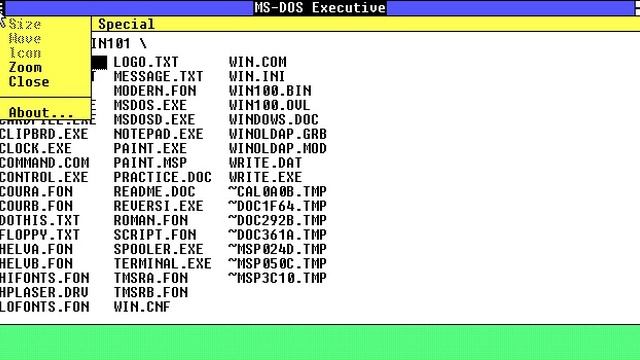
Task: Select the HELVA.FON file
Action: click(x=36, y=249)
